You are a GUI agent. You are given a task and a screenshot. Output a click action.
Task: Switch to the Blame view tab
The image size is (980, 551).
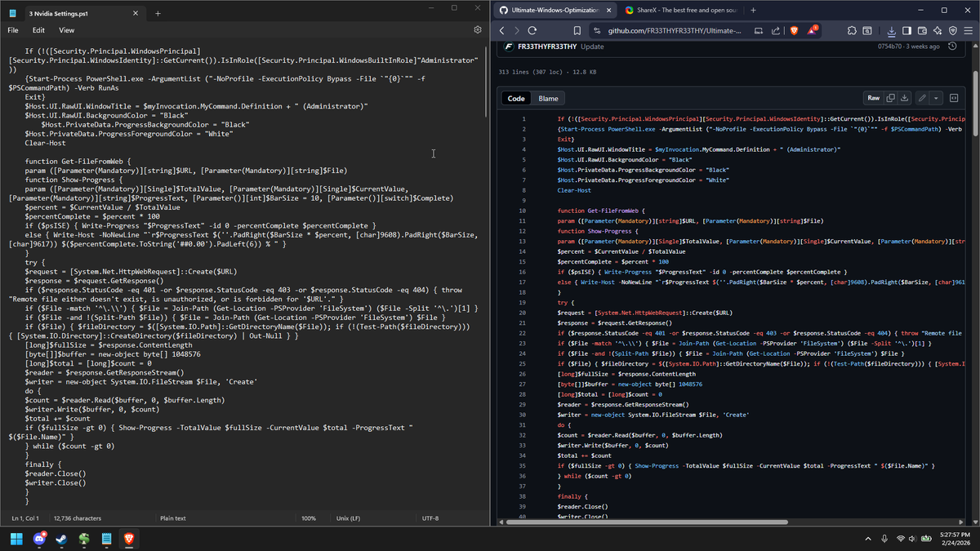[548, 98]
